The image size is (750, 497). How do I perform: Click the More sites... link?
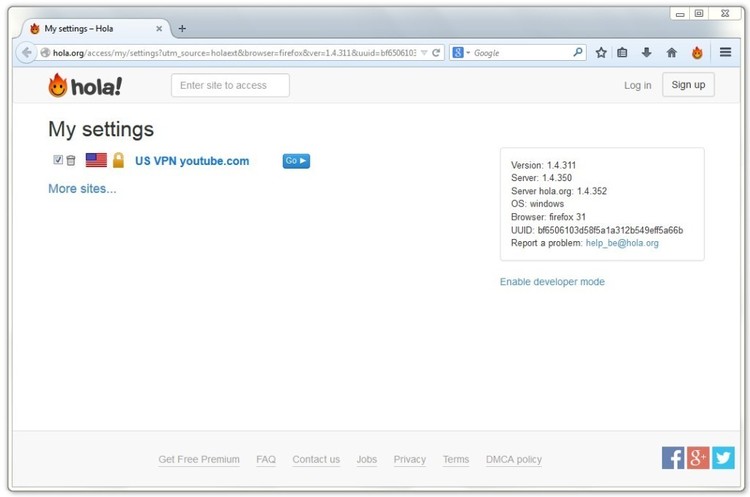[x=82, y=189]
